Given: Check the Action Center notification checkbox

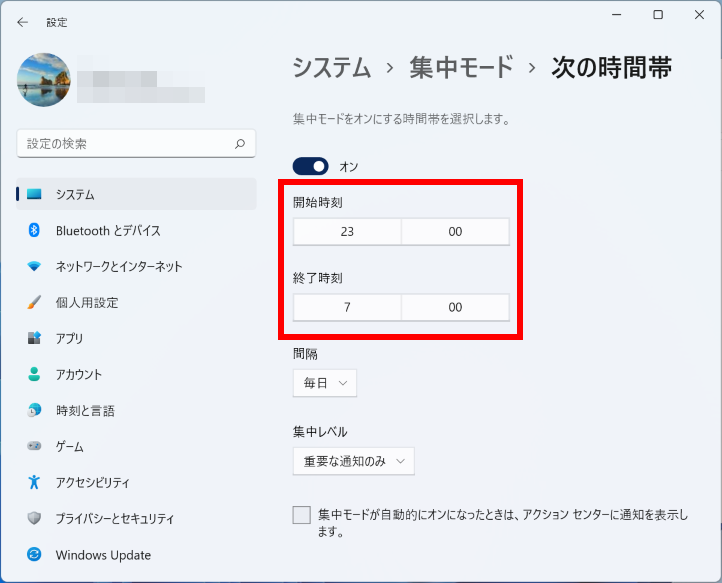Looking at the screenshot, I should (x=302, y=515).
